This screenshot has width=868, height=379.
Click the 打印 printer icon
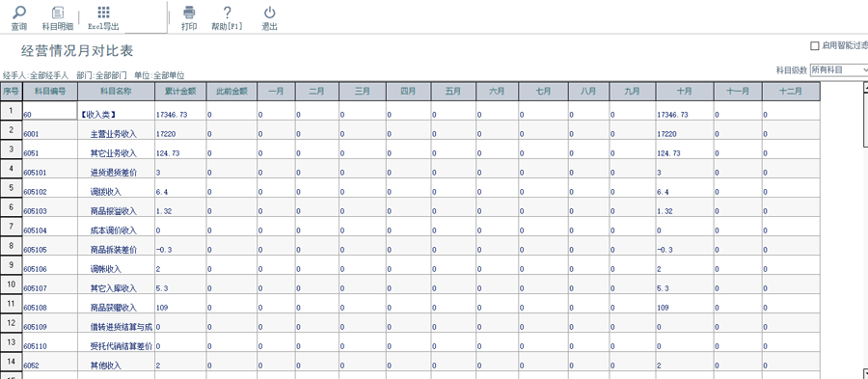click(x=189, y=13)
